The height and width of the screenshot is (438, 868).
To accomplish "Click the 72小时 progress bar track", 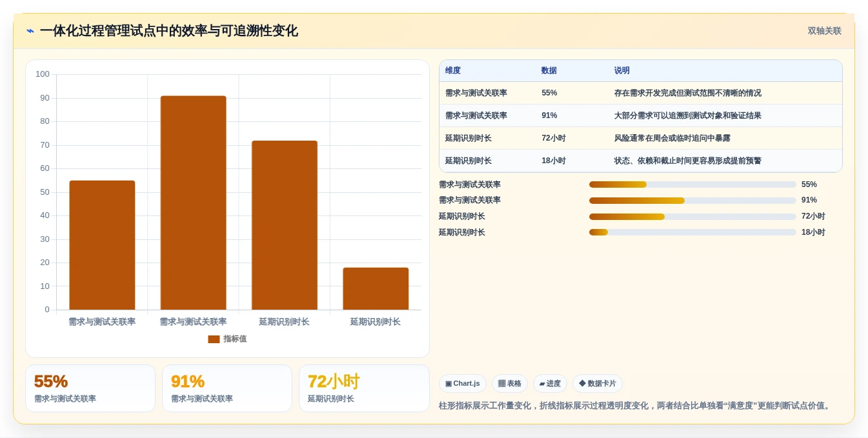I will [x=692, y=217].
